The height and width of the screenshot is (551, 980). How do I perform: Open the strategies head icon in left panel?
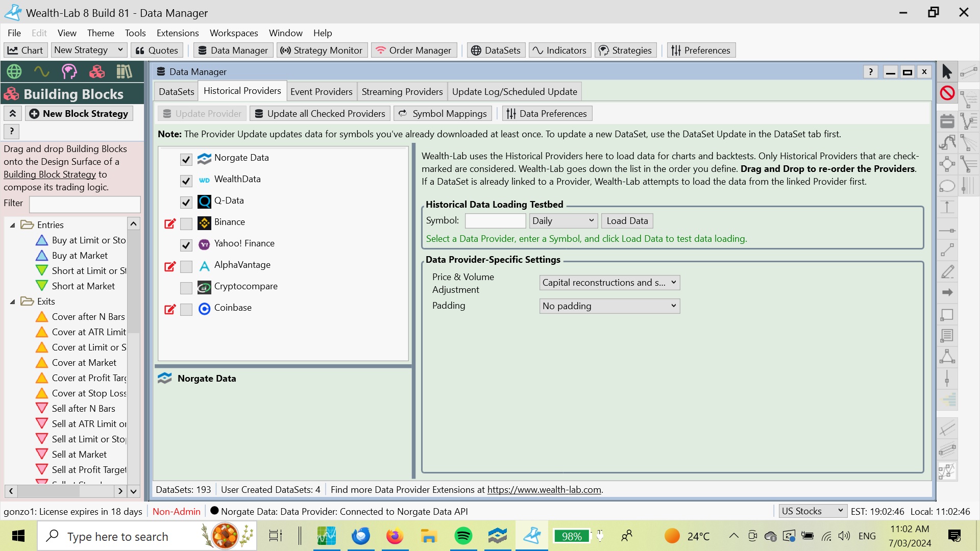pyautogui.click(x=69, y=71)
